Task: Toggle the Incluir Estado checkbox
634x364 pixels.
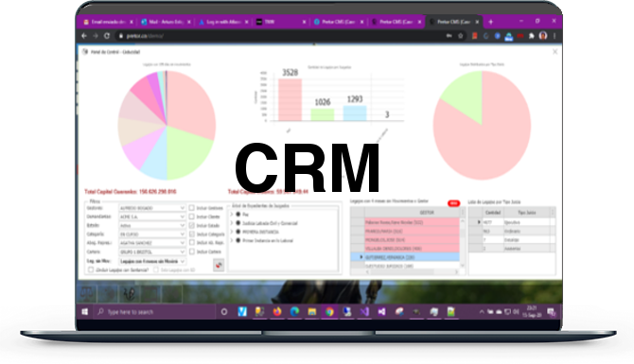Action: [x=192, y=225]
